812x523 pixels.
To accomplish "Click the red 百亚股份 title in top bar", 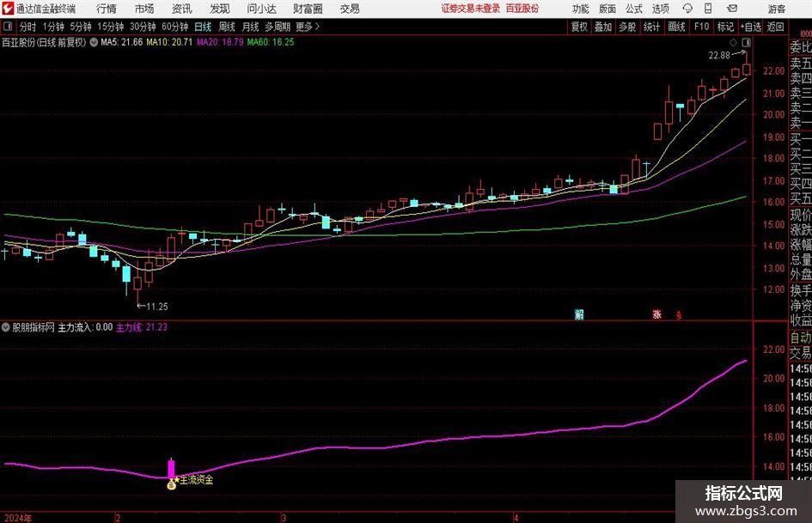I will pyautogui.click(x=522, y=9).
